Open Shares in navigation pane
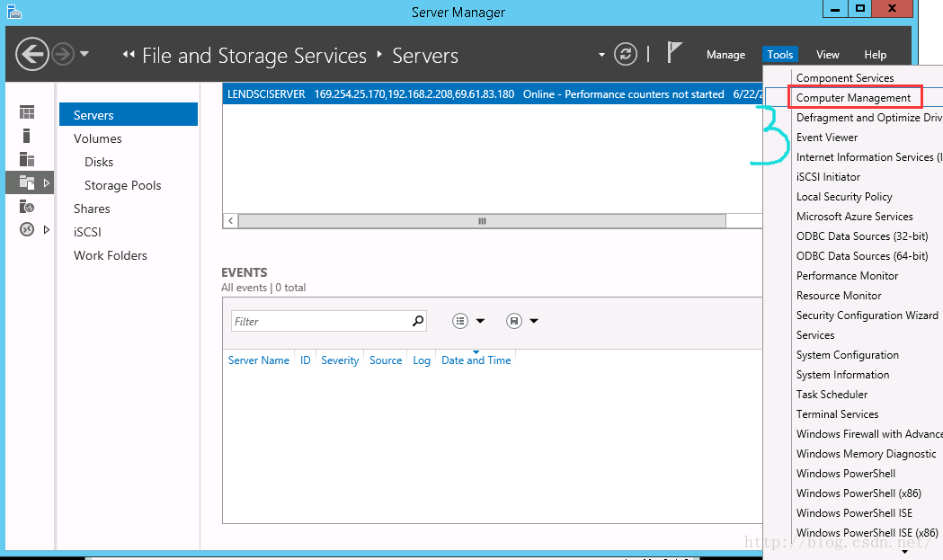This screenshot has width=943, height=560. click(92, 209)
